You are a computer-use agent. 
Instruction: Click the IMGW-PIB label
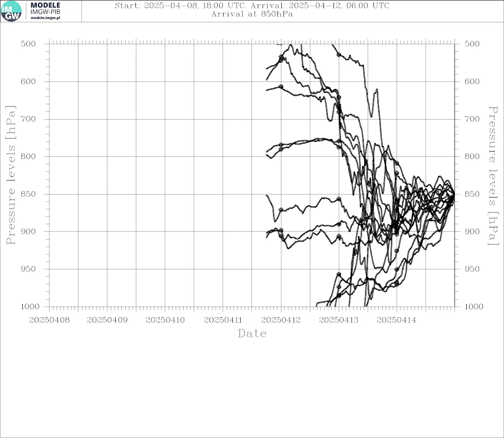click(45, 12)
